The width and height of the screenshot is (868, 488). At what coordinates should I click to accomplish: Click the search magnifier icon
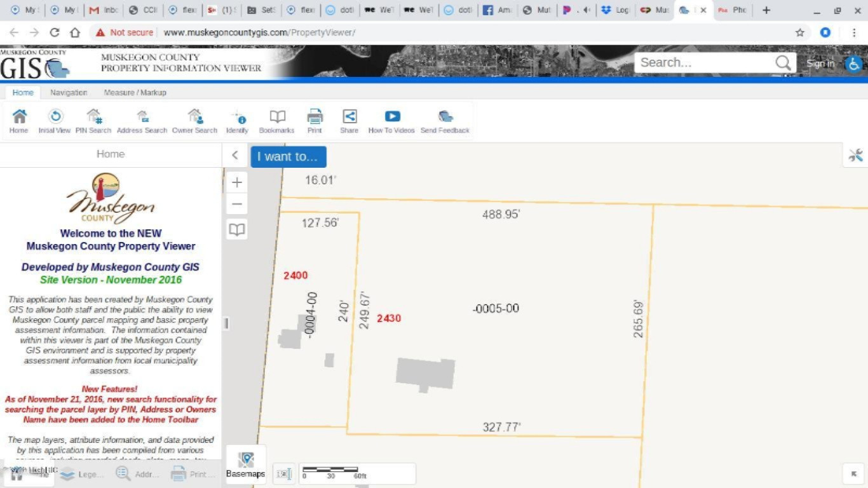783,62
